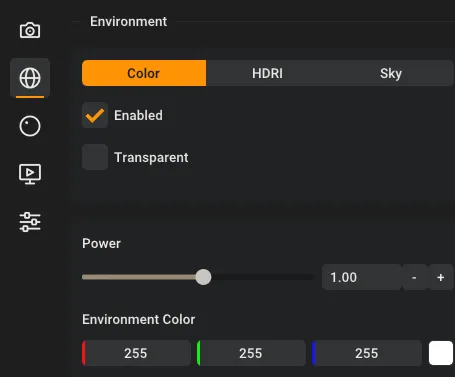Open the sphere material sidebar icon
This screenshot has height=377, width=455.
[x=30, y=126]
